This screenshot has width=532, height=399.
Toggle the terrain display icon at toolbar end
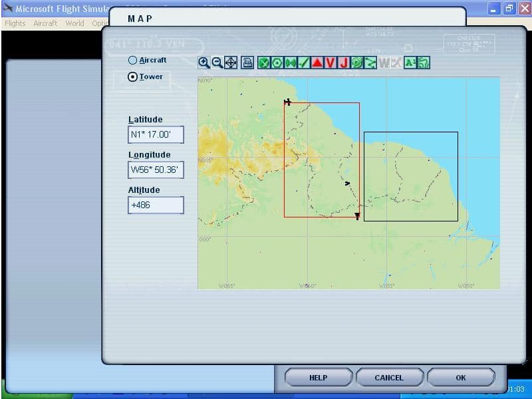[x=424, y=63]
